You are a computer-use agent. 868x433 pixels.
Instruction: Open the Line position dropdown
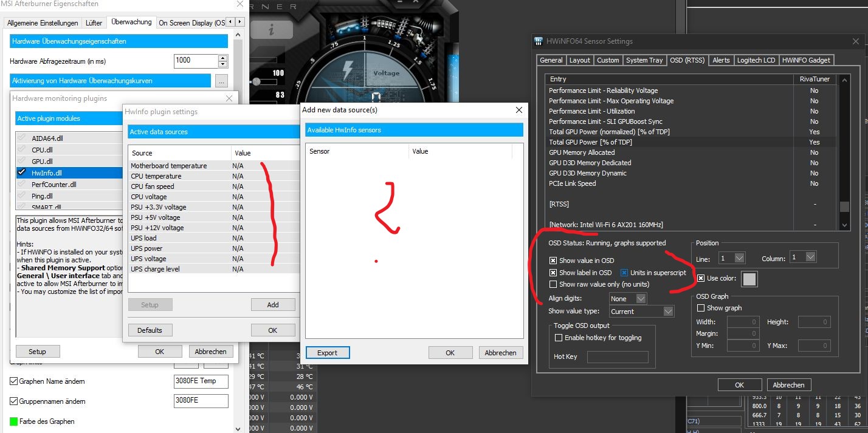(x=731, y=257)
